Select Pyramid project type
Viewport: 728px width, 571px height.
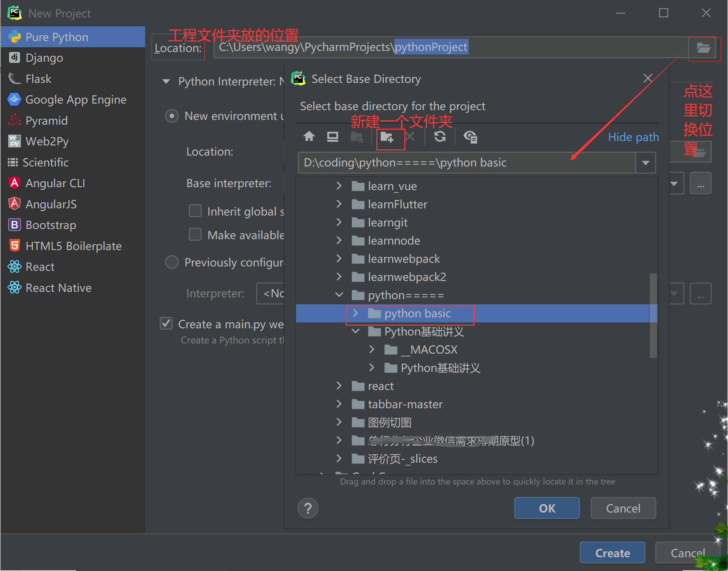[73, 120]
